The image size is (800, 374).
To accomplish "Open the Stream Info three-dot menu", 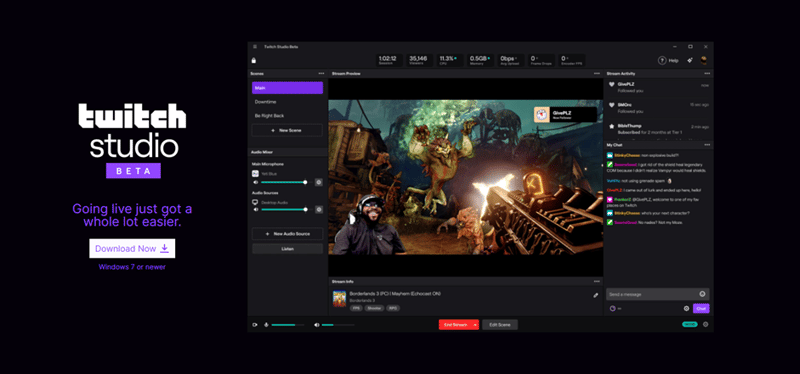I will (596, 282).
